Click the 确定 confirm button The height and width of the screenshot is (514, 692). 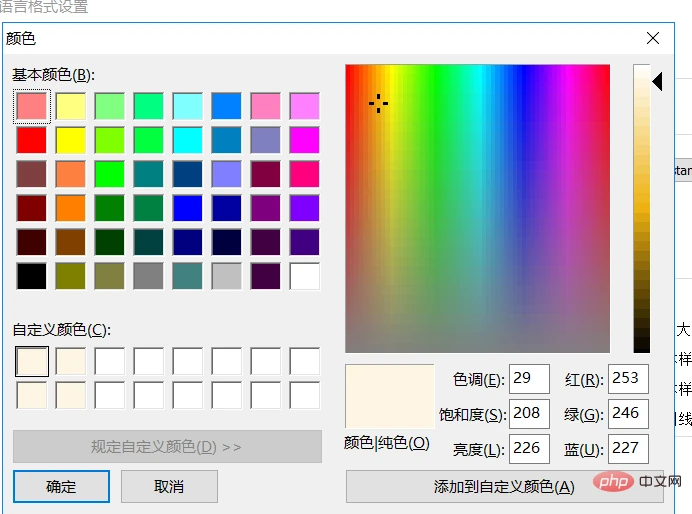(x=61, y=487)
